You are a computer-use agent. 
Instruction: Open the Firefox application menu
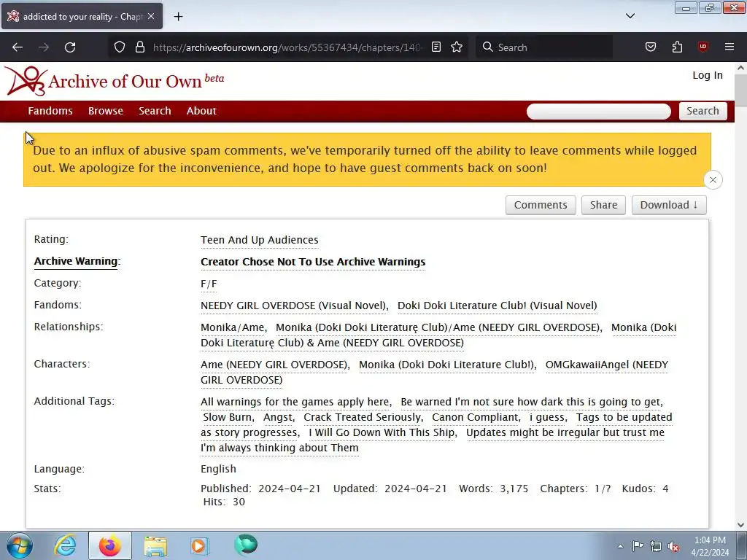[x=729, y=47]
